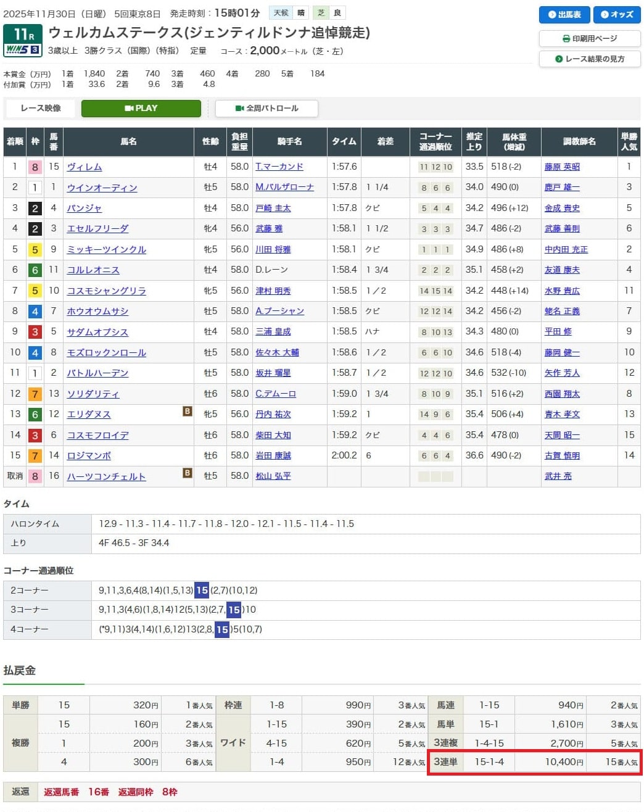This screenshot has width=644, height=812.
Task: Select the レース映像 tab label
Action: (41, 109)
